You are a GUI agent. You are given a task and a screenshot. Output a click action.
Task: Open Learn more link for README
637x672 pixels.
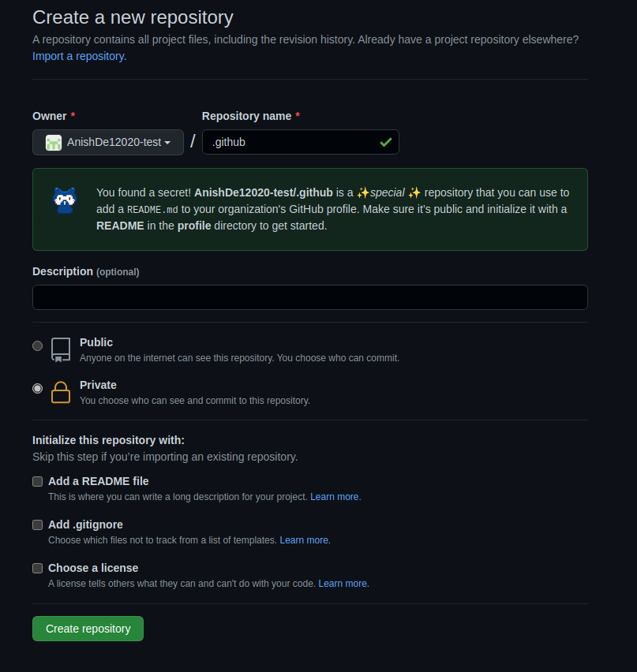335,497
